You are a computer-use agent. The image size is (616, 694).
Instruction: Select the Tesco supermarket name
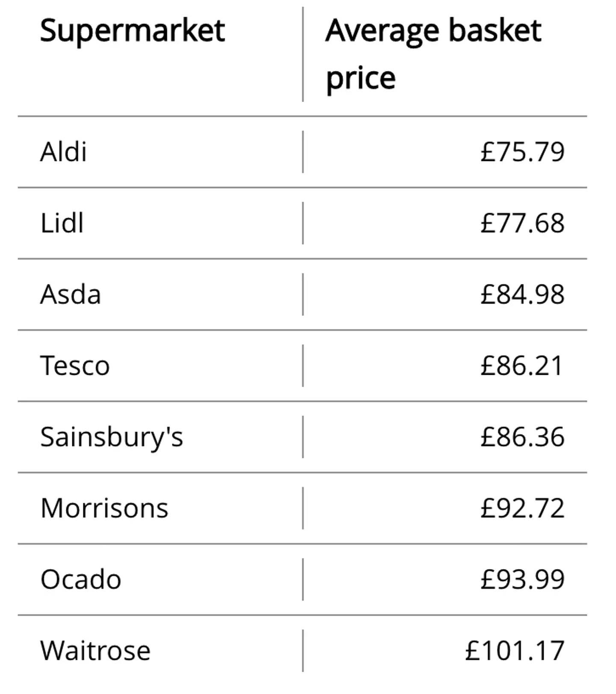click(75, 366)
